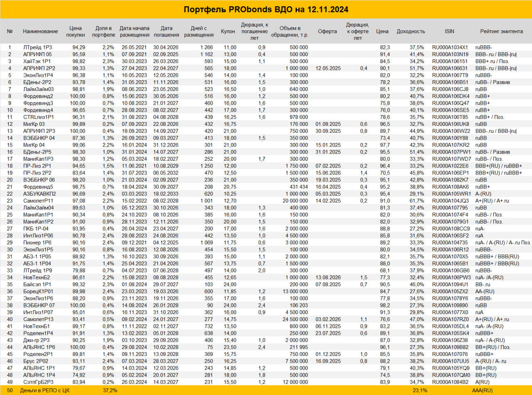
Task: Select bond name 'АБЗ-1 1Р04'
Action: tap(37, 263)
